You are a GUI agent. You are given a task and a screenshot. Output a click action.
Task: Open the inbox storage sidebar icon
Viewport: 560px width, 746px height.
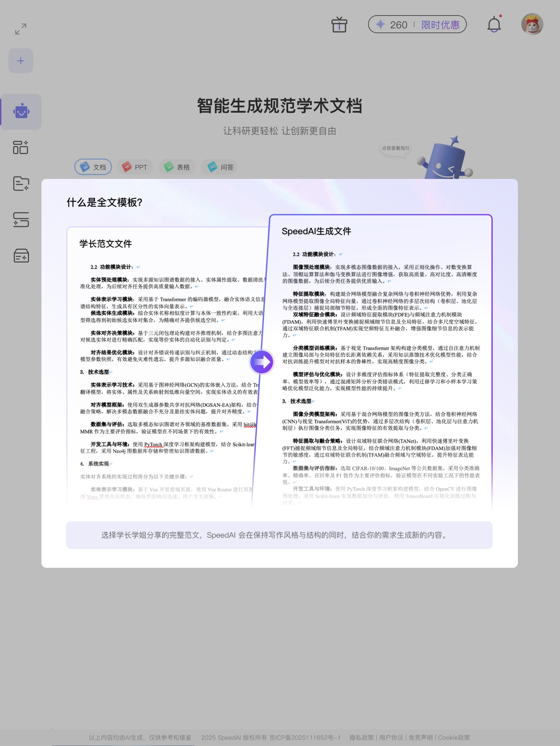(x=21, y=256)
